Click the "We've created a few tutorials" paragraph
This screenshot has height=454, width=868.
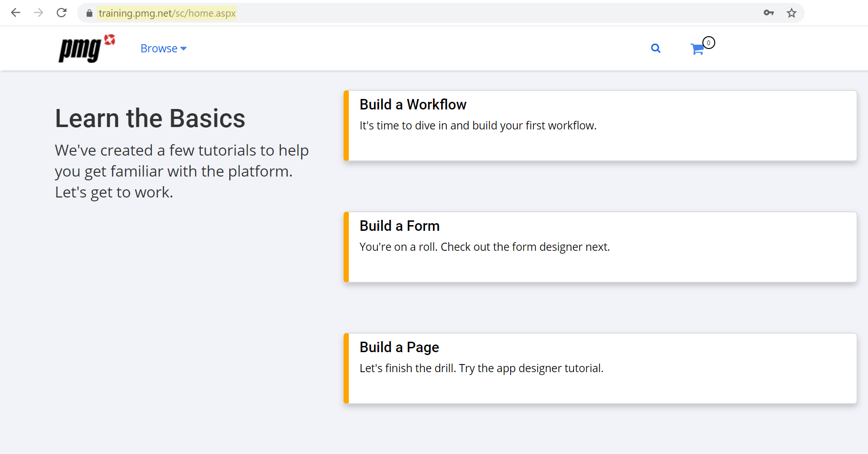click(x=182, y=171)
